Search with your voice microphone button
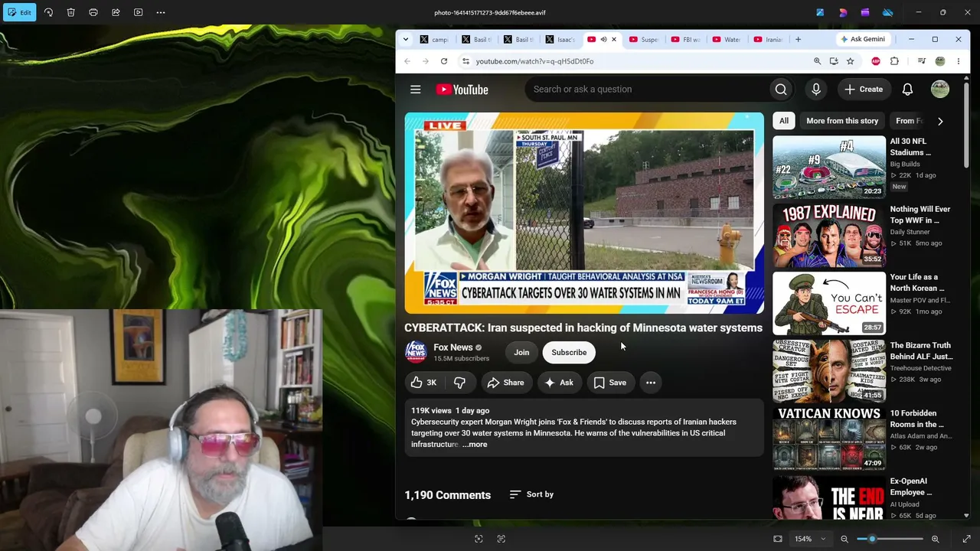This screenshot has width=980, height=551. click(816, 90)
